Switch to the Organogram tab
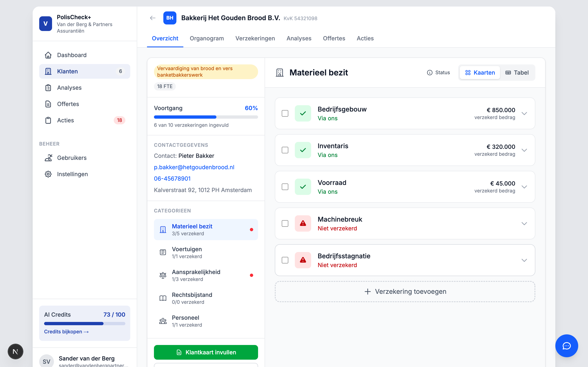 [207, 38]
